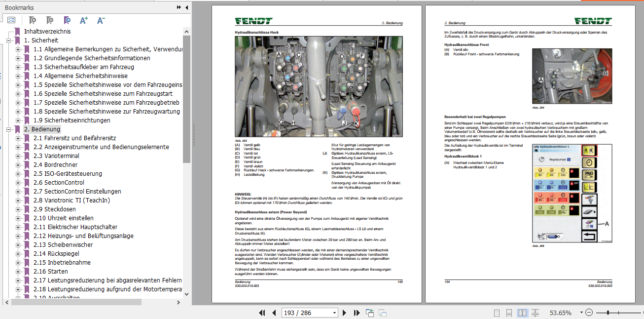The image size is (644, 319).
Task: Open 2.2 Anzeigeinstrumente und Bedienungselemente
Action: [x=101, y=147]
